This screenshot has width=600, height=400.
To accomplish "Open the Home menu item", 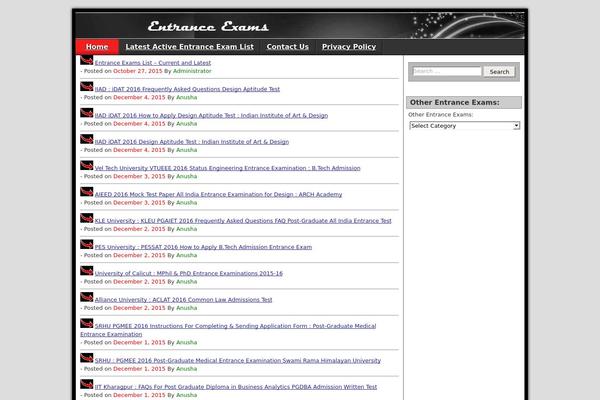I will coord(97,47).
